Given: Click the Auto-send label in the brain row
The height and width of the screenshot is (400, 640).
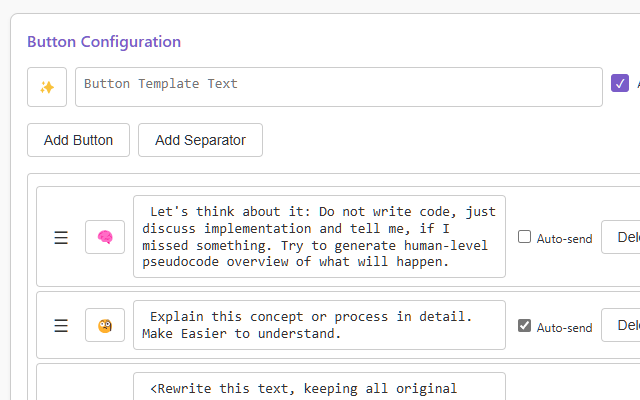Looking at the screenshot, I should point(564,238).
